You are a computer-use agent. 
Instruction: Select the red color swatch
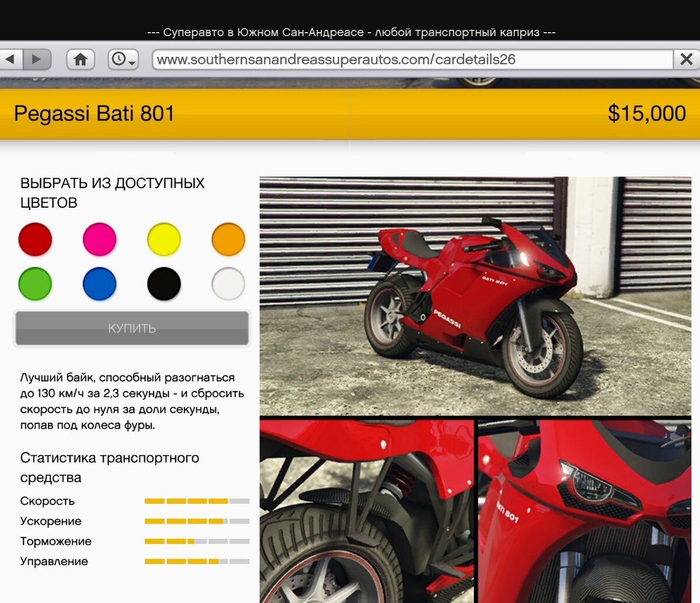pyautogui.click(x=35, y=239)
